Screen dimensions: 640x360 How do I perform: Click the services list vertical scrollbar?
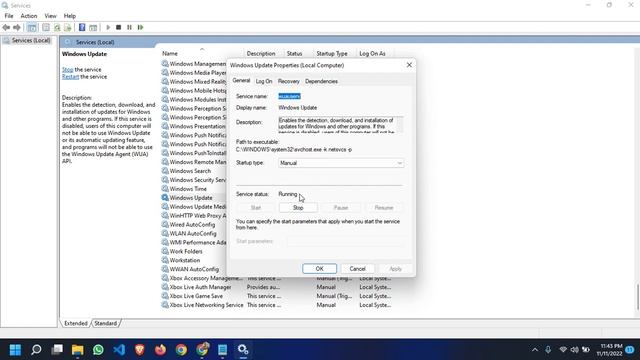click(x=637, y=297)
